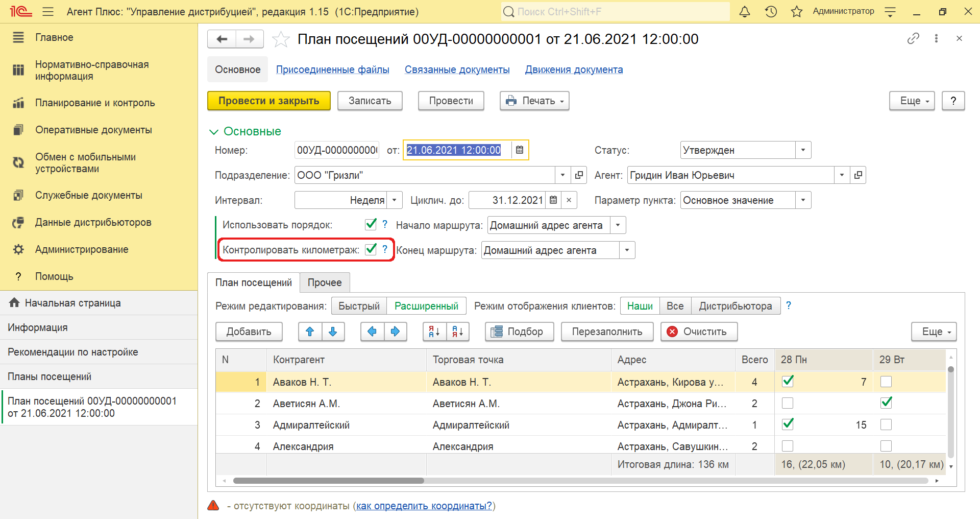Switch to Связанные документы tab
Image resolution: width=980 pixels, height=519 pixels.
pyautogui.click(x=457, y=69)
